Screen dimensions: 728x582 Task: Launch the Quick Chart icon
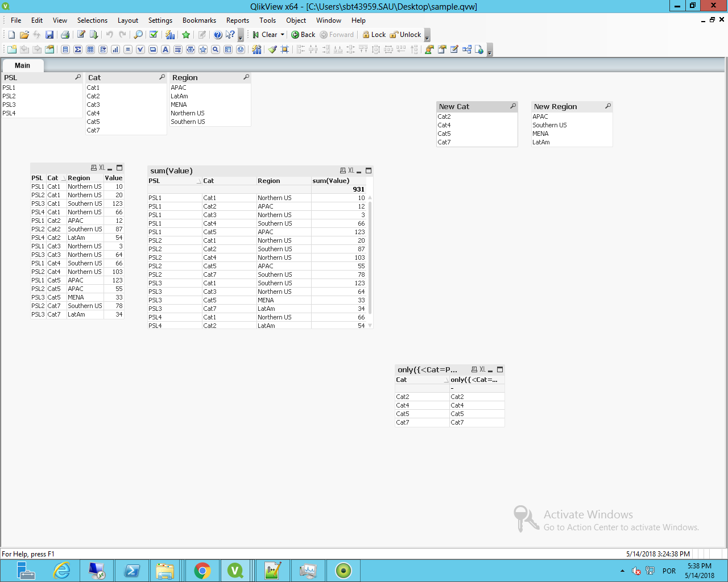tap(170, 35)
